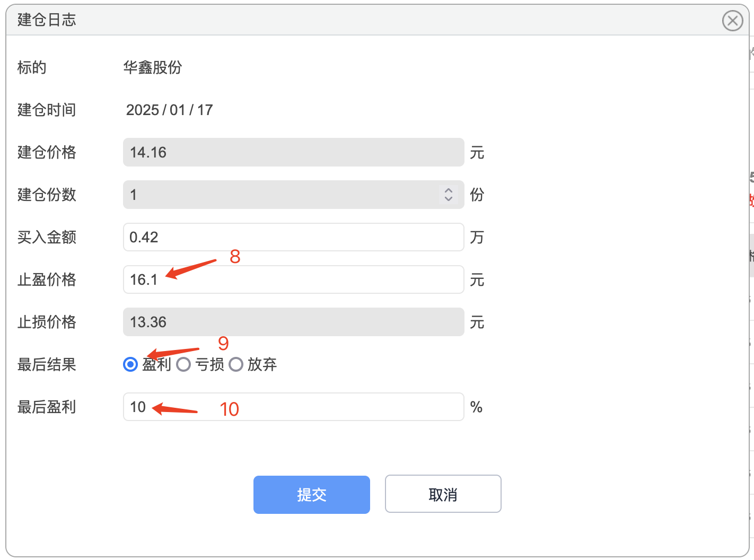Select the 盈利 radio button

pos(130,364)
